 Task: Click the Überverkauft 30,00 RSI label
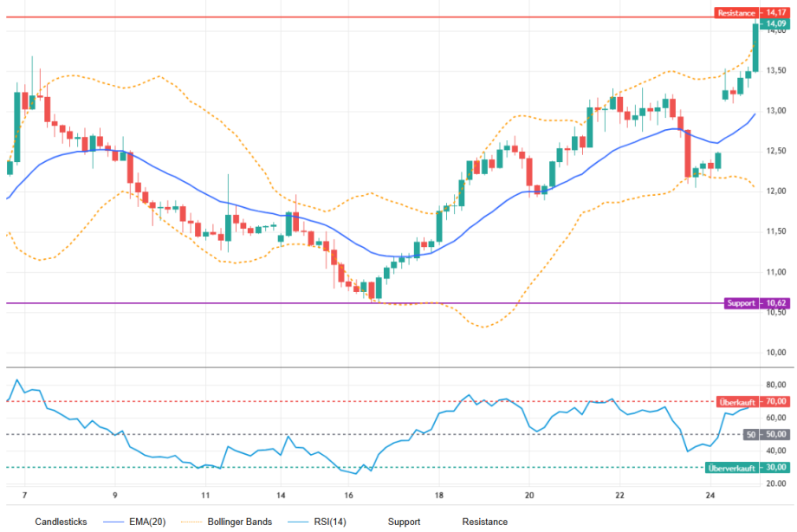(x=747, y=467)
